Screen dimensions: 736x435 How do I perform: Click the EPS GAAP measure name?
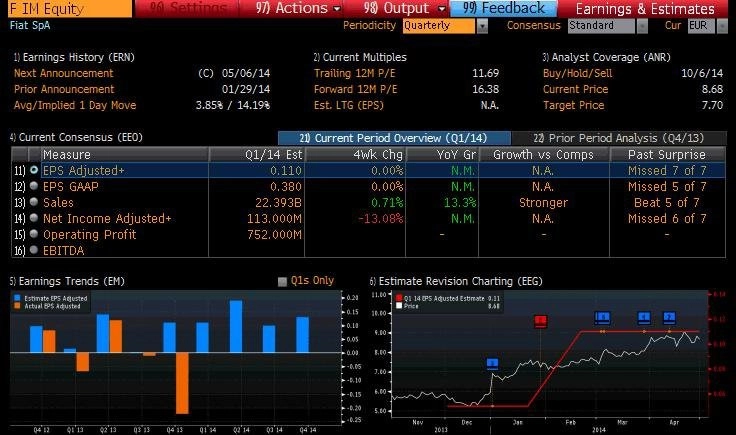(70, 186)
